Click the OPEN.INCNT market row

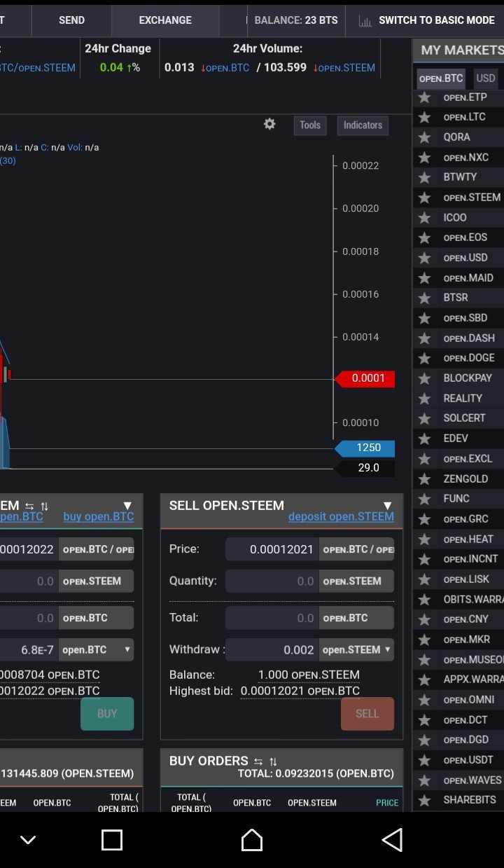458,559
